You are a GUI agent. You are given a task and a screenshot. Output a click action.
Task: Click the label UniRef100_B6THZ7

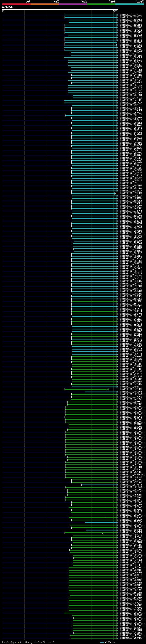(x=131, y=103)
